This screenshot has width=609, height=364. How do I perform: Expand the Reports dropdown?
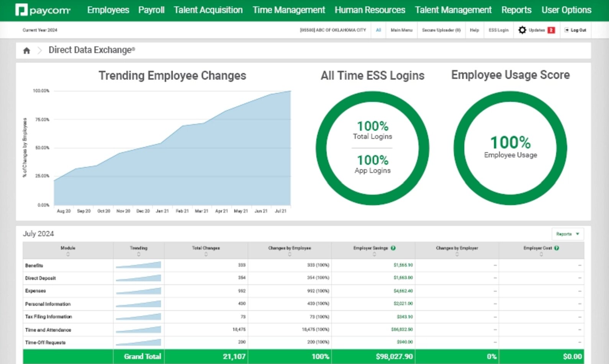(568, 234)
